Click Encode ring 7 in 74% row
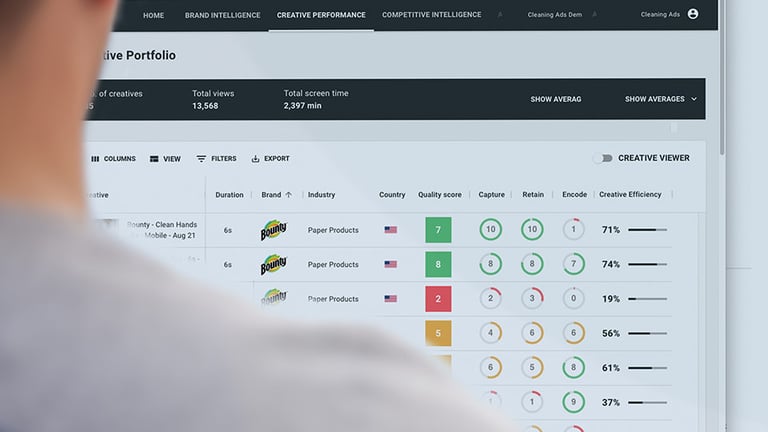 pyautogui.click(x=574, y=264)
